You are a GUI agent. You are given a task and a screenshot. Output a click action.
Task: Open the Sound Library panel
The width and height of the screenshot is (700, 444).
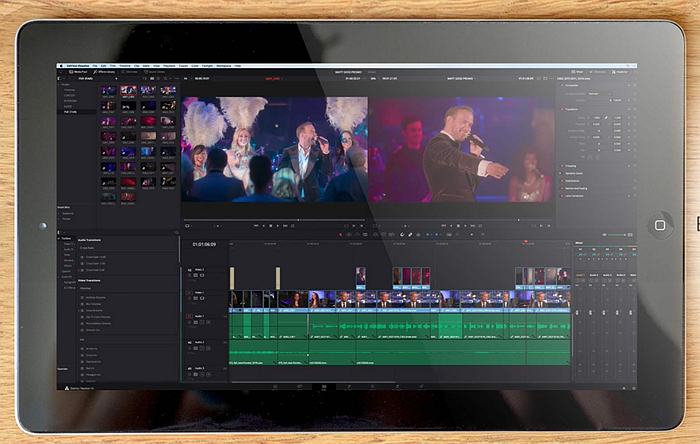(x=155, y=72)
